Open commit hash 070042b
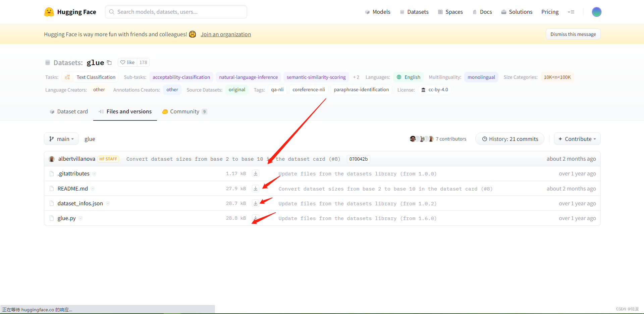This screenshot has width=644, height=314. (359, 159)
